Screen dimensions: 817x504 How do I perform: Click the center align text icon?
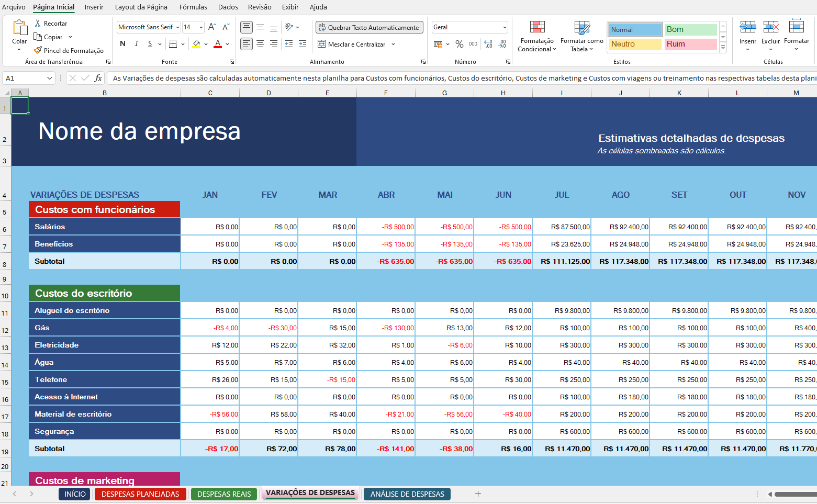[260, 44]
